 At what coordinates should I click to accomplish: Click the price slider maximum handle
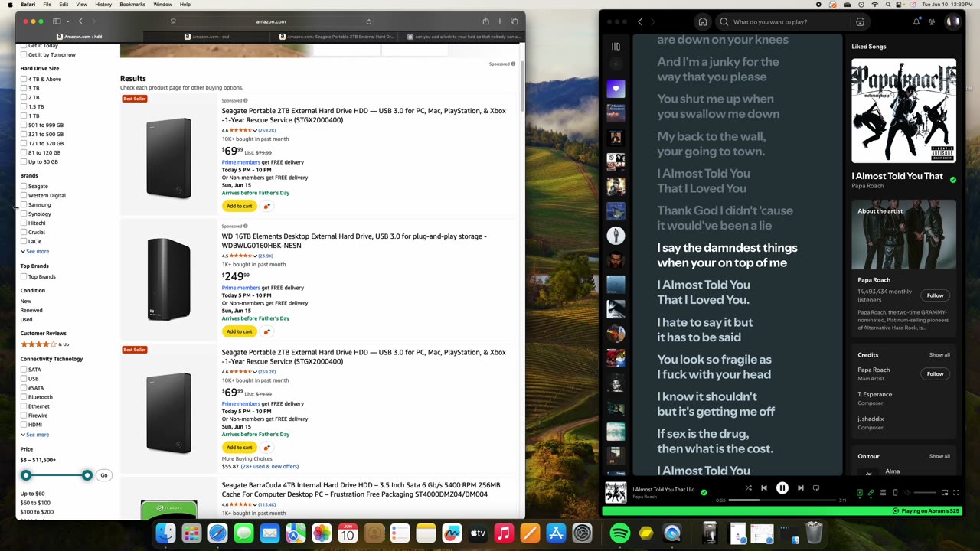(87, 475)
